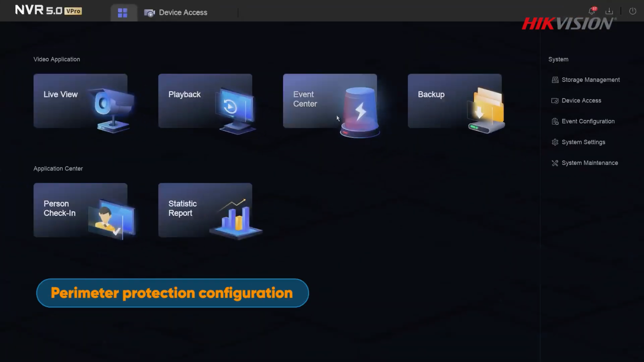This screenshot has height=362, width=644.
Task: Switch to the Device Access tab
Action: point(183,13)
